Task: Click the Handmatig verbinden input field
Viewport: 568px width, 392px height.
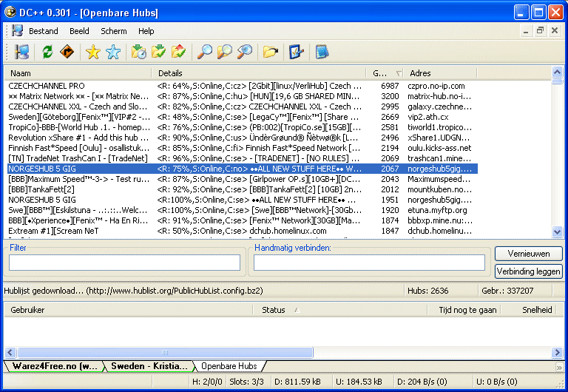Action: pyautogui.click(x=369, y=263)
